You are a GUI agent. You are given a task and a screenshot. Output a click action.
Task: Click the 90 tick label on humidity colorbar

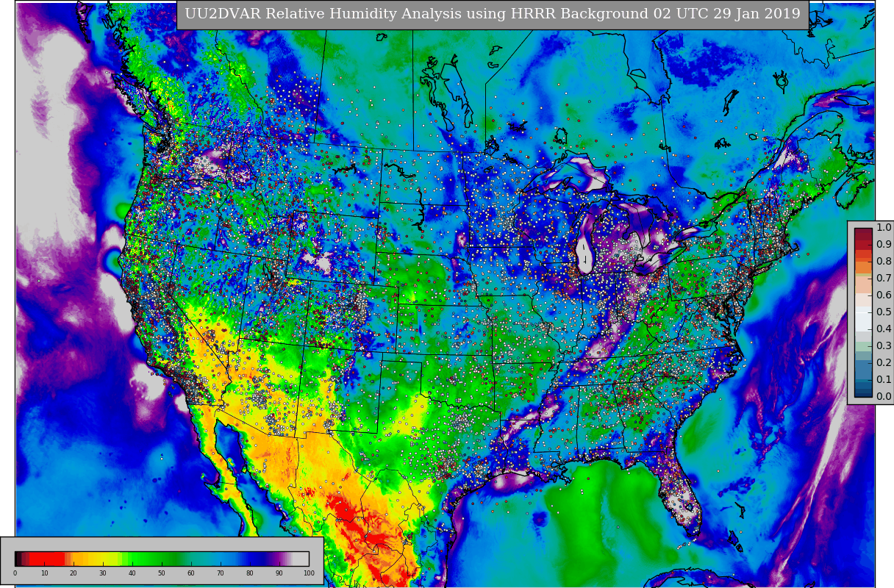pos(279,573)
